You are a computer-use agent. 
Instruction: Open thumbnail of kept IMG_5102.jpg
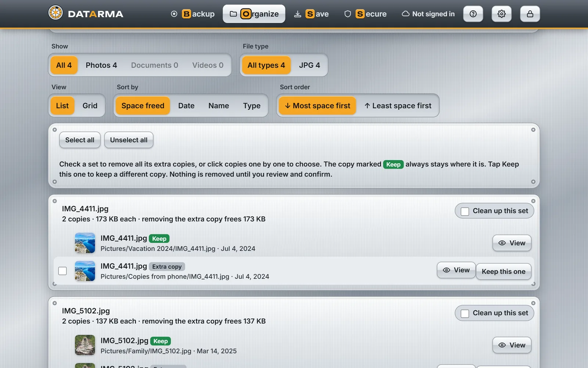[85, 345]
